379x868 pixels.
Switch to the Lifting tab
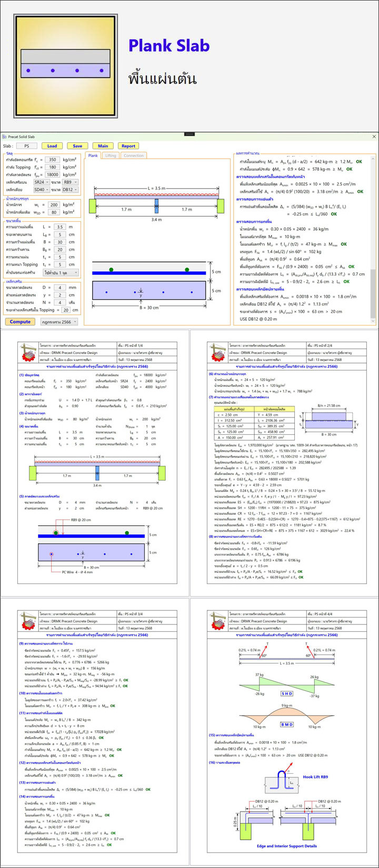pyautogui.click(x=111, y=155)
